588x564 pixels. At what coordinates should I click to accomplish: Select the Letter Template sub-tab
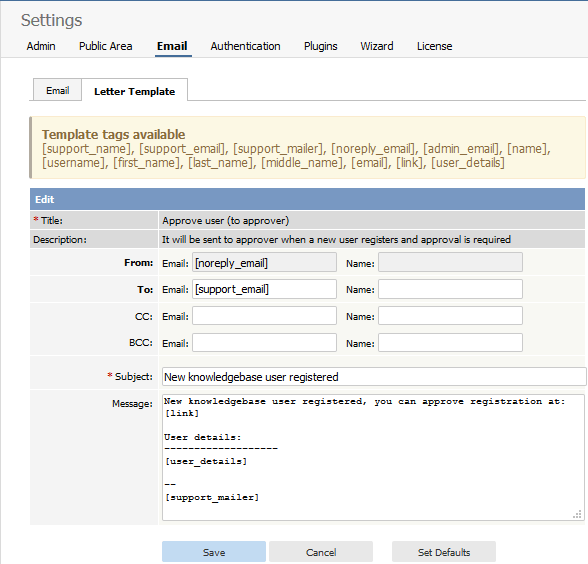pos(135,91)
